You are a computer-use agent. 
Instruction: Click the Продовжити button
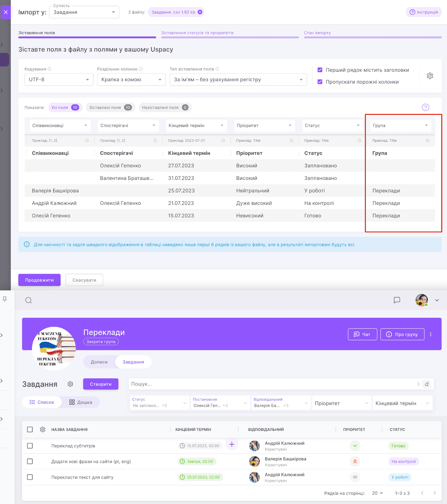tap(39, 280)
